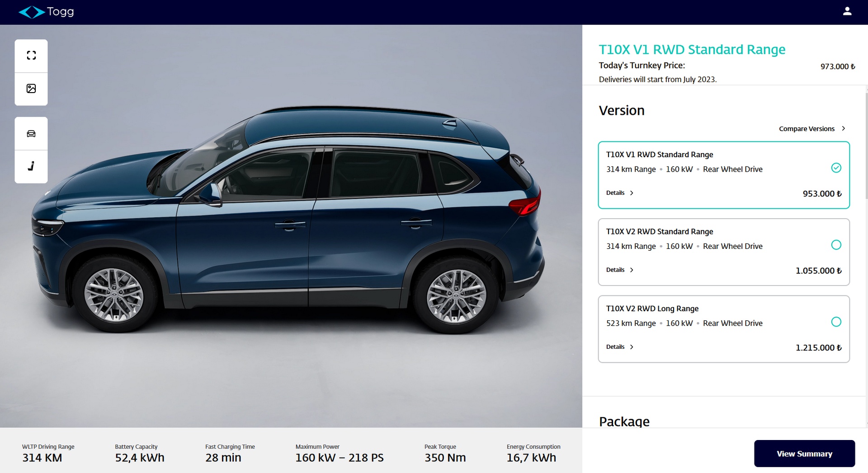The height and width of the screenshot is (473, 868).
Task: Select T10X V2 RWD Long Range radio
Action: 836,322
